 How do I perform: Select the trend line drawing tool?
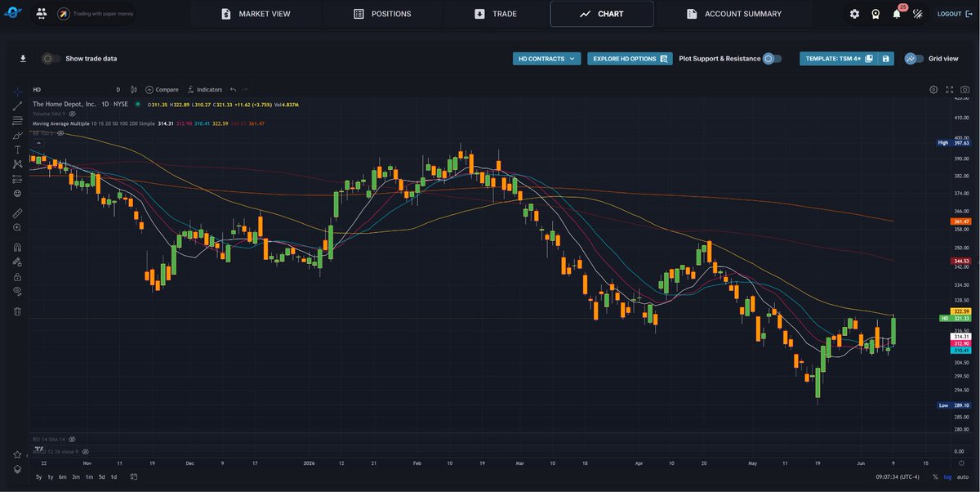pos(17,105)
